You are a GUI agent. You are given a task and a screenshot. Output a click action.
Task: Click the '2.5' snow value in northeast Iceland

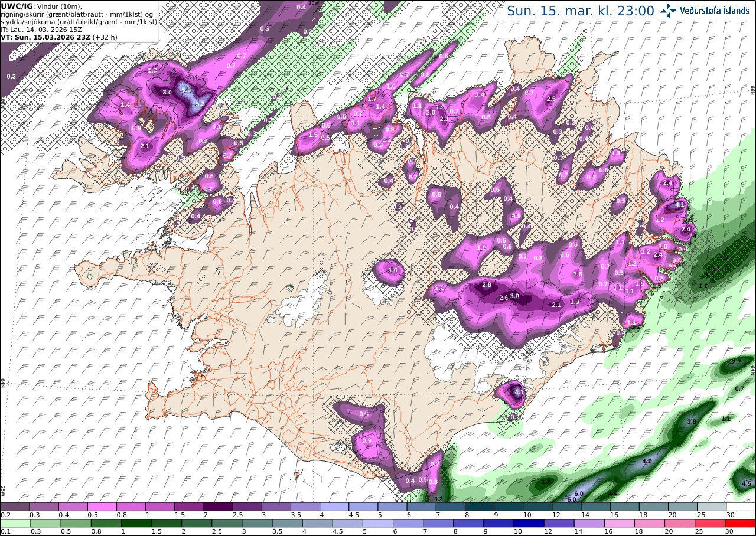[x=552, y=99]
